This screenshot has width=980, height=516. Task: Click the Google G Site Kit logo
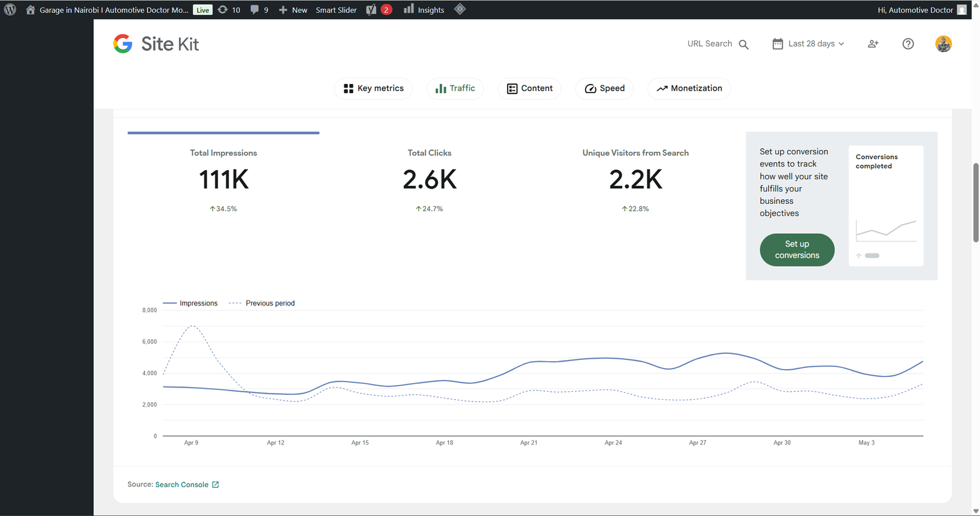coord(123,43)
